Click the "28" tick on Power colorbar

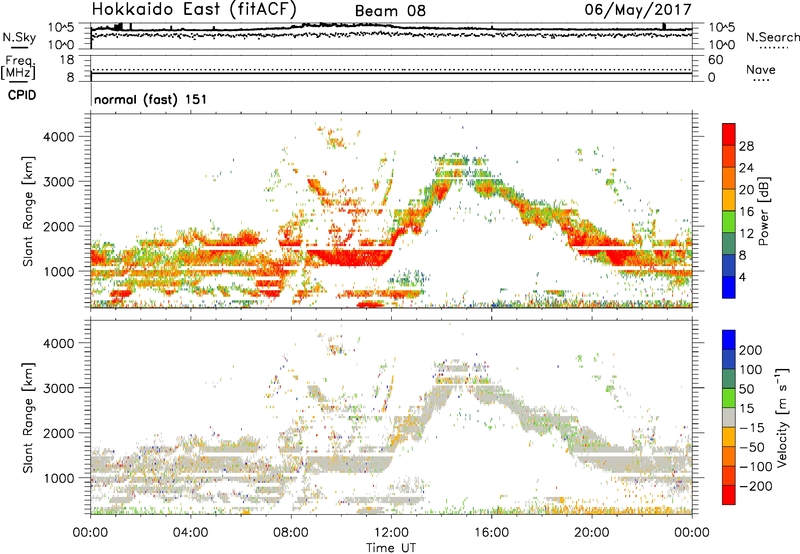click(746, 146)
